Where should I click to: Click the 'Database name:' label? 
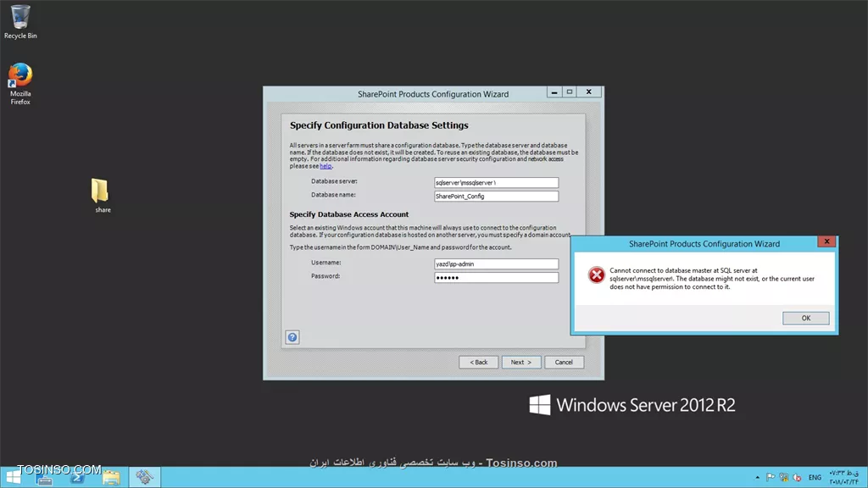click(333, 195)
